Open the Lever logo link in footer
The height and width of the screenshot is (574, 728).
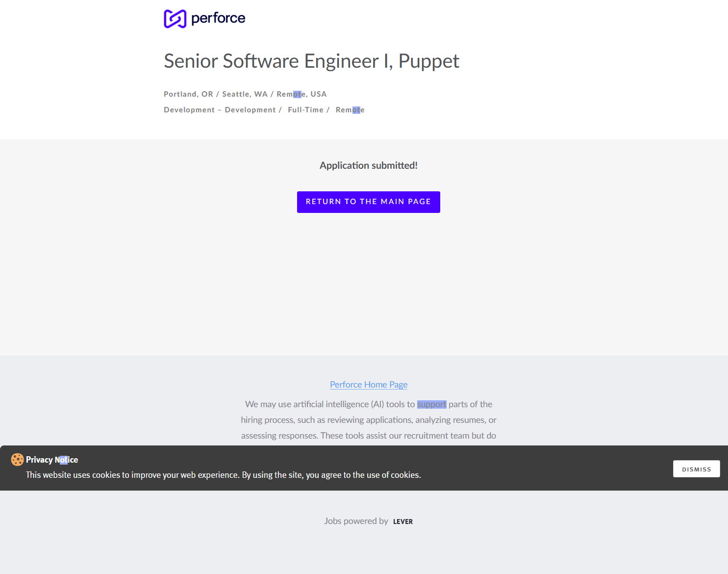402,522
